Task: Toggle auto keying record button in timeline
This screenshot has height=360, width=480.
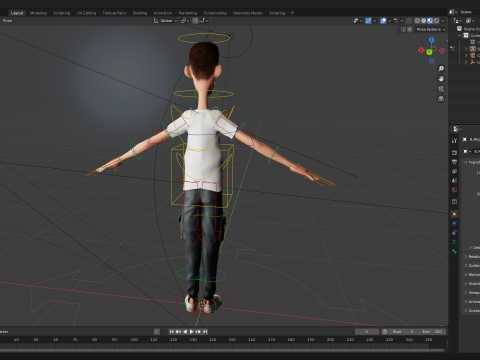Action: [x=156, y=332]
